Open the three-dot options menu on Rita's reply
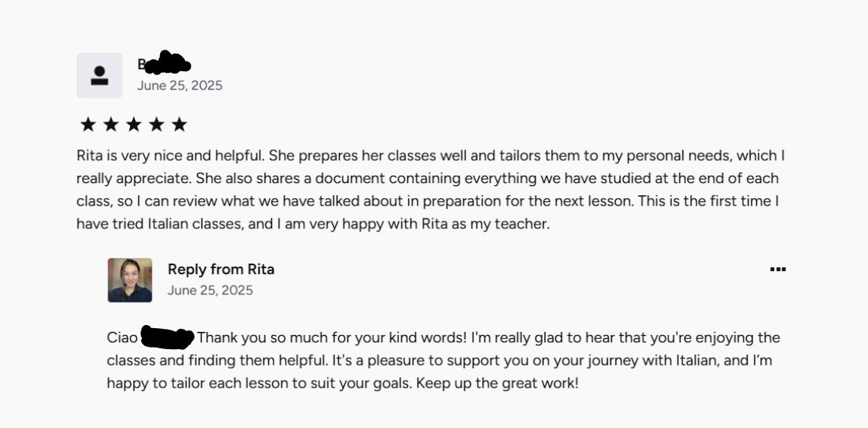Image resolution: width=868 pixels, height=428 pixels. point(778,270)
